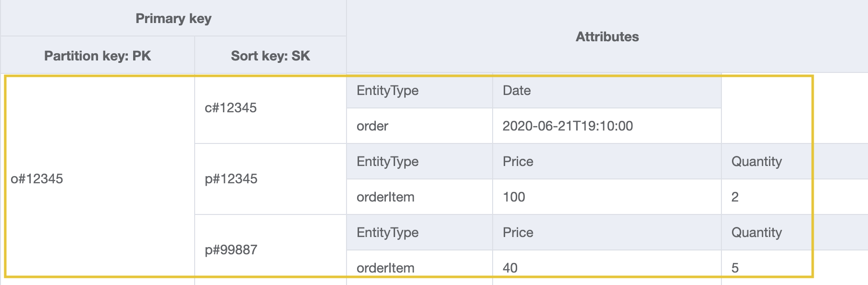Select the Price label in p#12345 row
This screenshot has height=285, width=868.
coord(518,162)
